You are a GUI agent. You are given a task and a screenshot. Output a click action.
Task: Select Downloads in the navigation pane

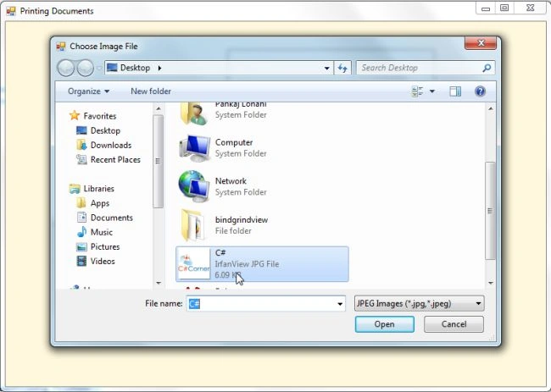pyautogui.click(x=111, y=145)
